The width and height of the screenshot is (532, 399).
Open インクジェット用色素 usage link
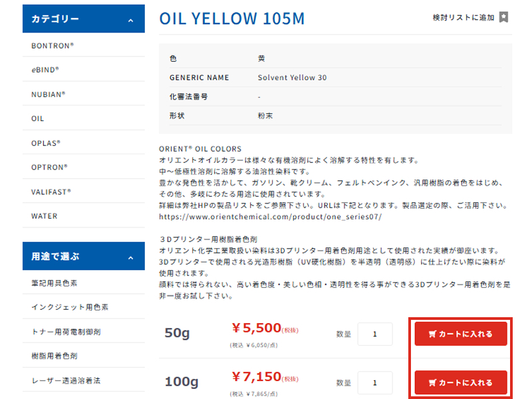point(70,307)
